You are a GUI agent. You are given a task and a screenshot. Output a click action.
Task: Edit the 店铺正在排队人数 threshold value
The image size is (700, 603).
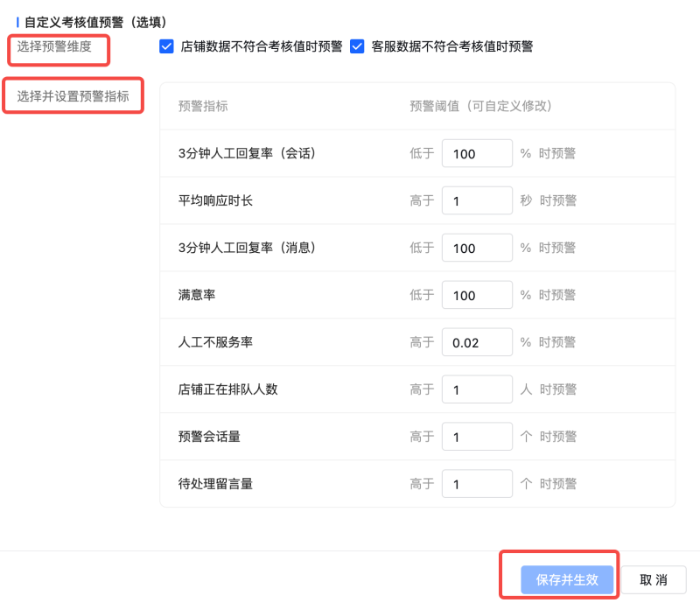point(477,389)
